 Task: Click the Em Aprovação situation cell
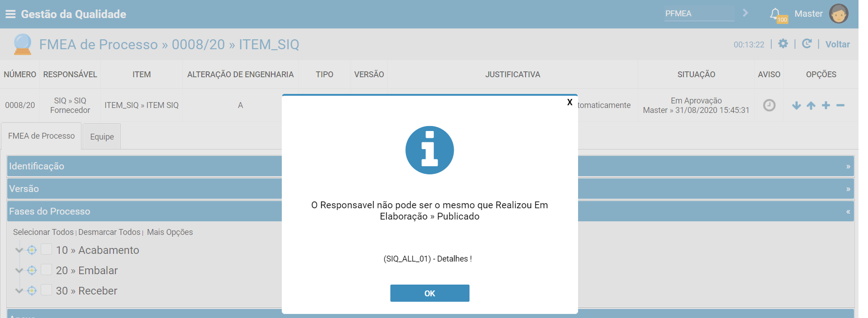pyautogui.click(x=696, y=105)
